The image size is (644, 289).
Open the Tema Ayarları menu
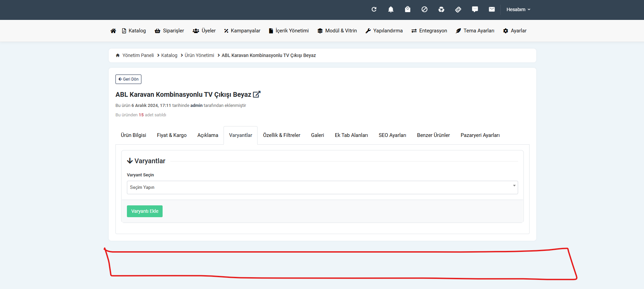(x=475, y=31)
